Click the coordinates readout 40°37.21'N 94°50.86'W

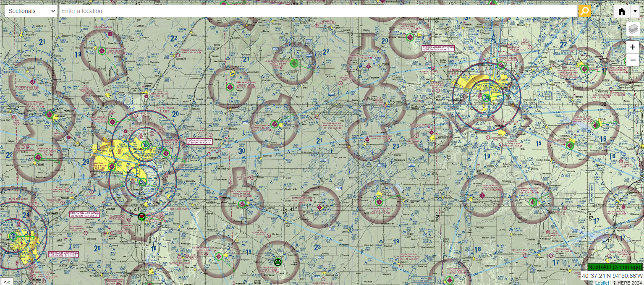tap(612, 276)
